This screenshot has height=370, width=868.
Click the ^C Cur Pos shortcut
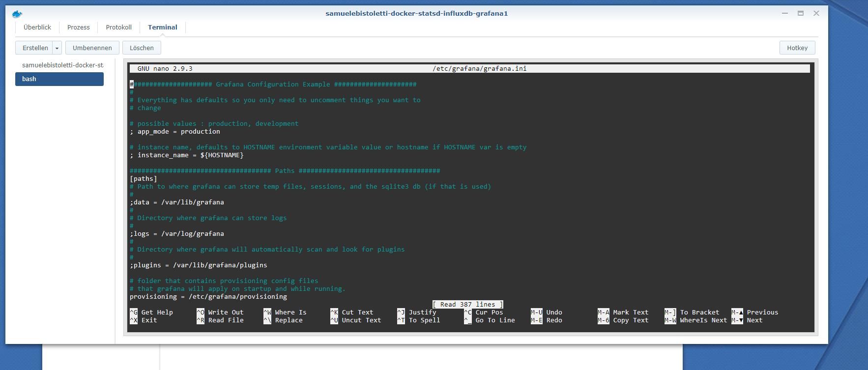(484, 313)
